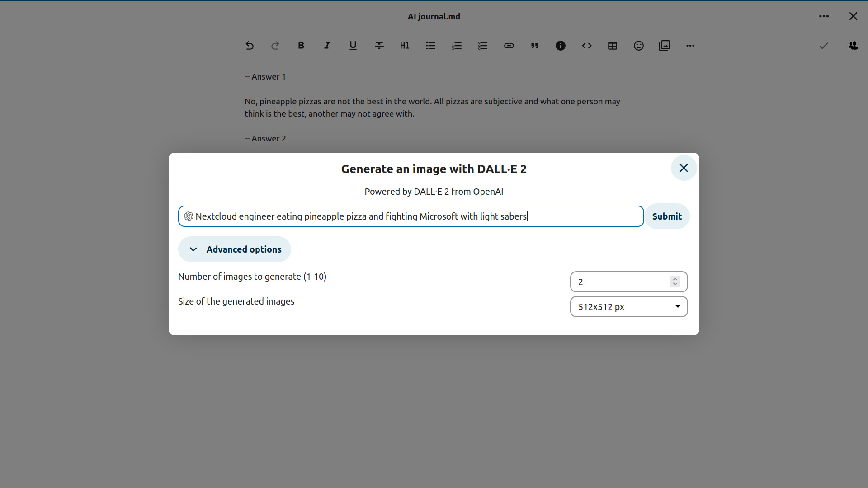Image resolution: width=868 pixels, height=488 pixels.
Task: Open the emoji picker
Action: coord(639,46)
